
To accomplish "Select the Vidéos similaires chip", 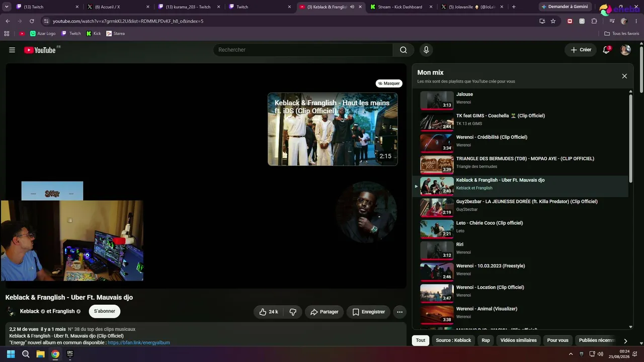I will click(518, 340).
